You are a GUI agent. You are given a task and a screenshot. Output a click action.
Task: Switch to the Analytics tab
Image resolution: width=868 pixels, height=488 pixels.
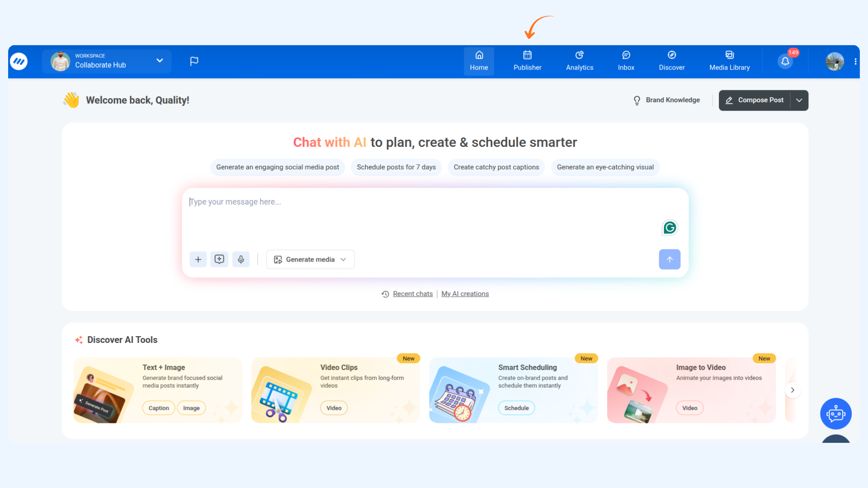click(x=580, y=61)
